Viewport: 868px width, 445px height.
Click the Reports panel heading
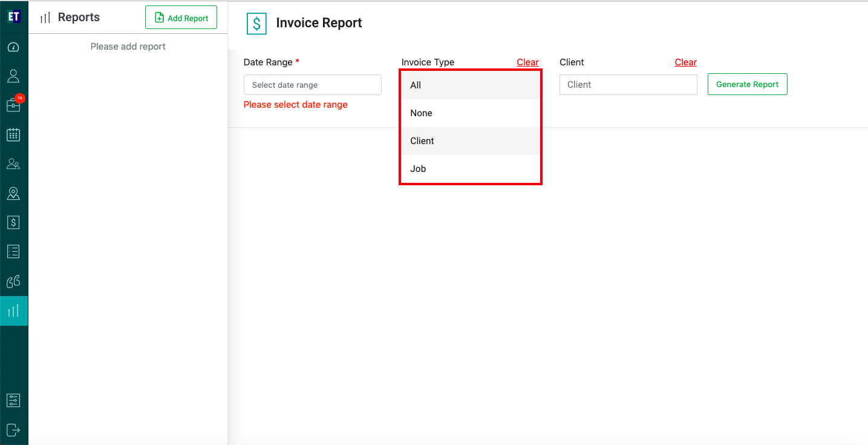point(79,18)
